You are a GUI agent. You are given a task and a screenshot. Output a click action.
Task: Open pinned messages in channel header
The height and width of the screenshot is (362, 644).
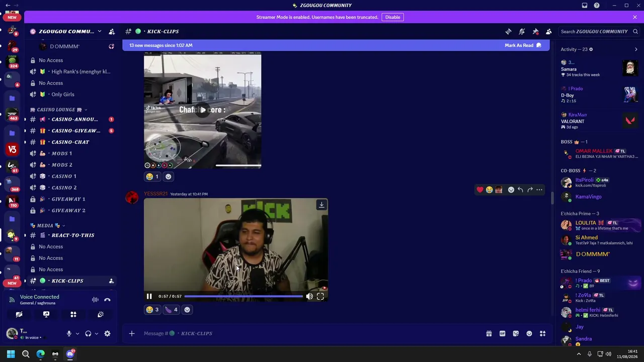(x=535, y=31)
